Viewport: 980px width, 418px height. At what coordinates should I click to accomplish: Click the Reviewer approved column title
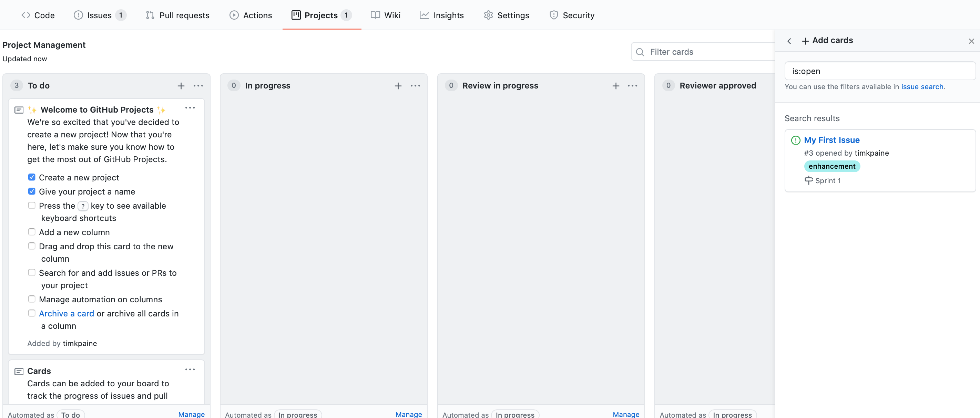(718, 86)
